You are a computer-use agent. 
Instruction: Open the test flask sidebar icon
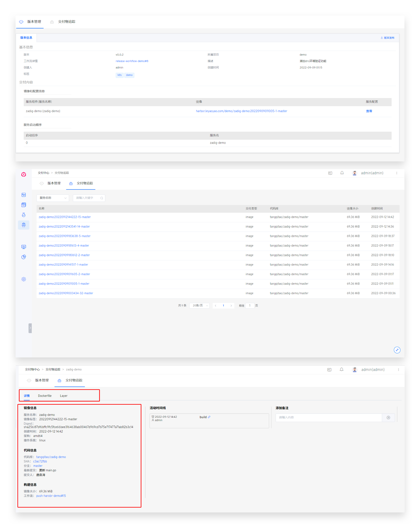(x=24, y=215)
